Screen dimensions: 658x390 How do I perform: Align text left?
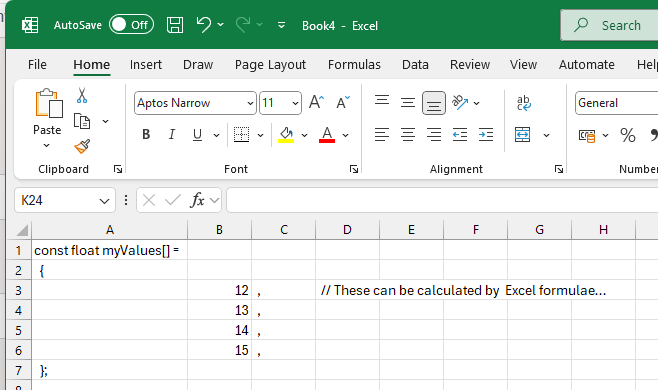point(382,135)
